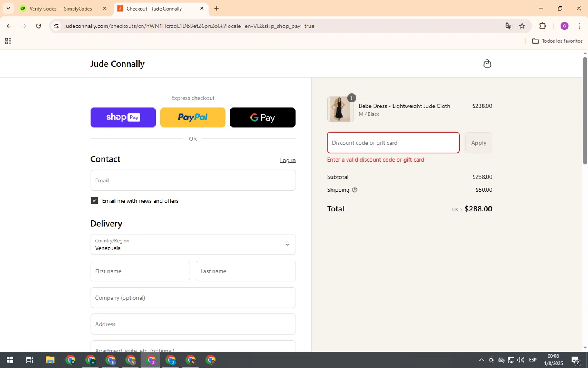Reload the checkout page
588x368 pixels.
click(x=38, y=26)
